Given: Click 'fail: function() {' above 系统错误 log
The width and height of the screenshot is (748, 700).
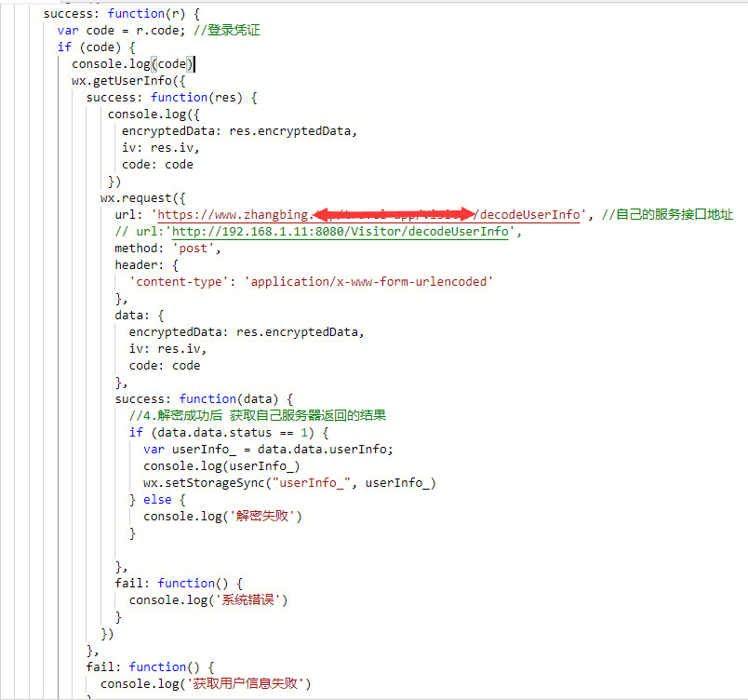Looking at the screenshot, I should click(179, 584).
